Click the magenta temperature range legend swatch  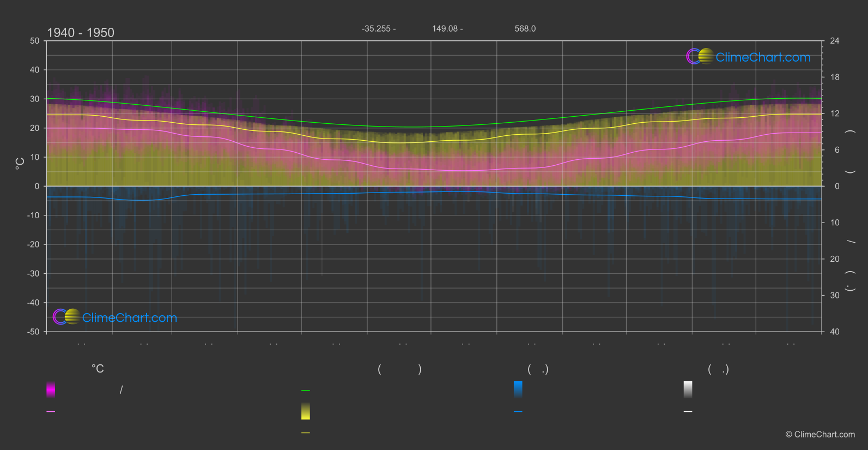coord(51,389)
